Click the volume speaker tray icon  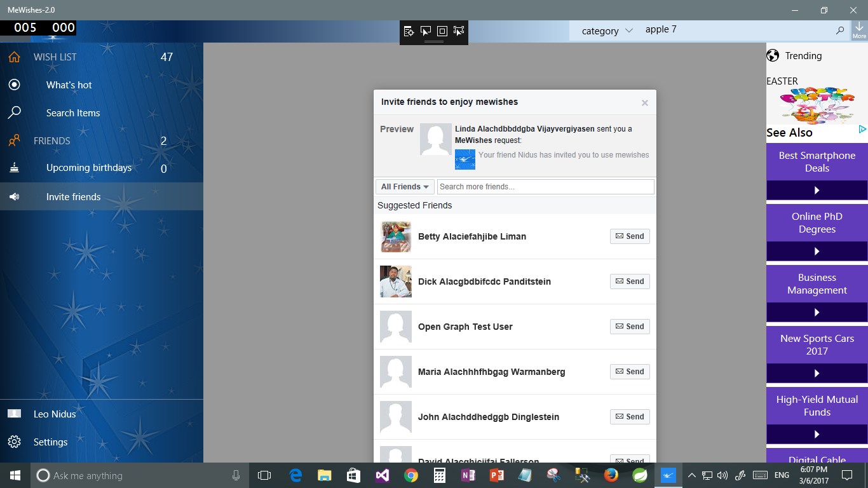(x=722, y=475)
